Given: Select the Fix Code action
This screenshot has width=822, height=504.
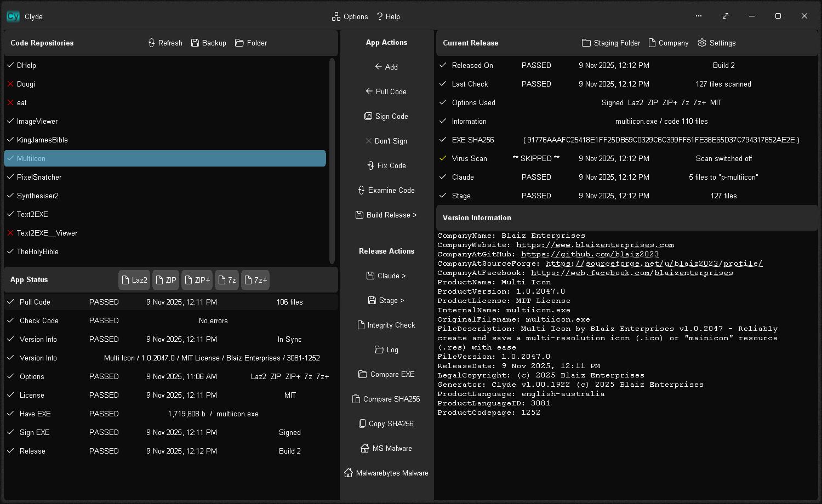Looking at the screenshot, I should 386,165.
